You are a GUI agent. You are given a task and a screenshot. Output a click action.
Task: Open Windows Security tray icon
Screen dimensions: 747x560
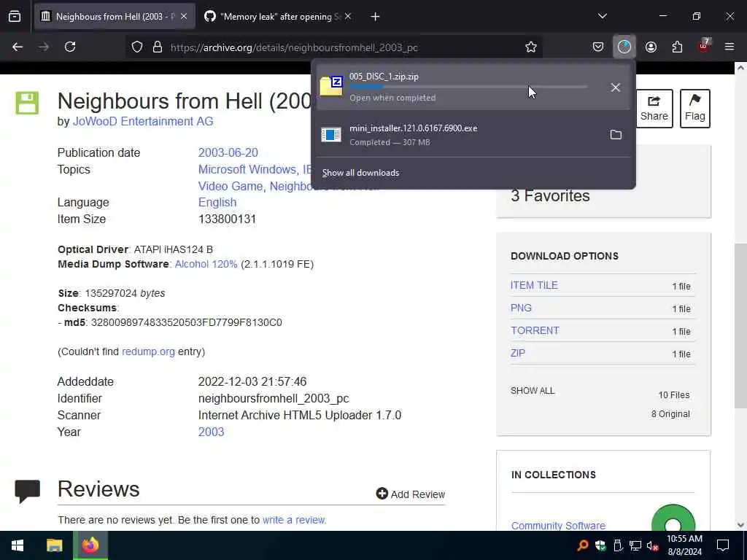point(600,545)
